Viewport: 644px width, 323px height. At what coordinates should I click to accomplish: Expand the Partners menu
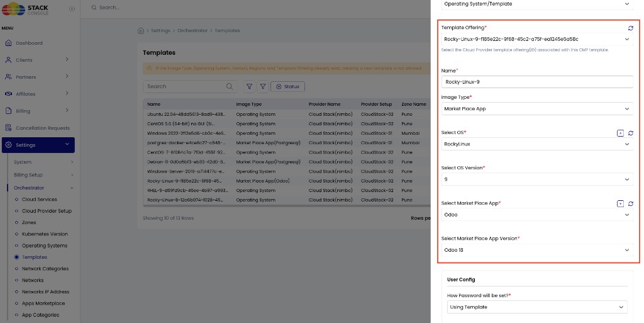(x=38, y=77)
